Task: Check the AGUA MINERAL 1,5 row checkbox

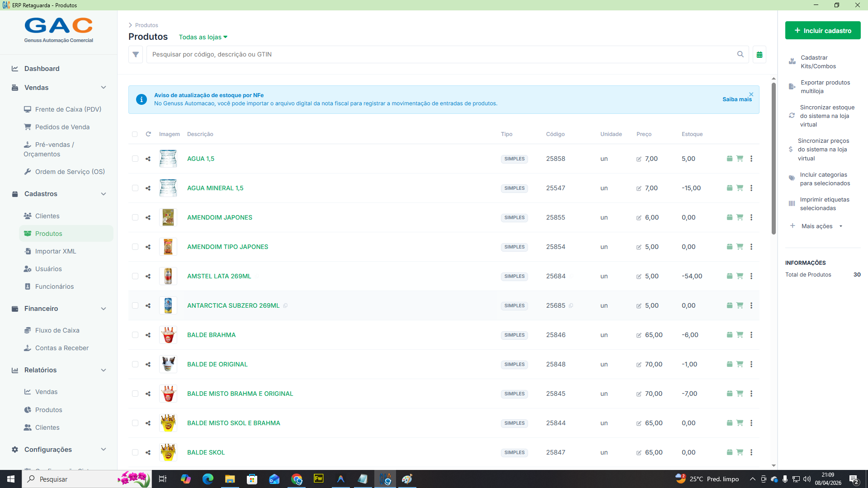Action: 135,188
